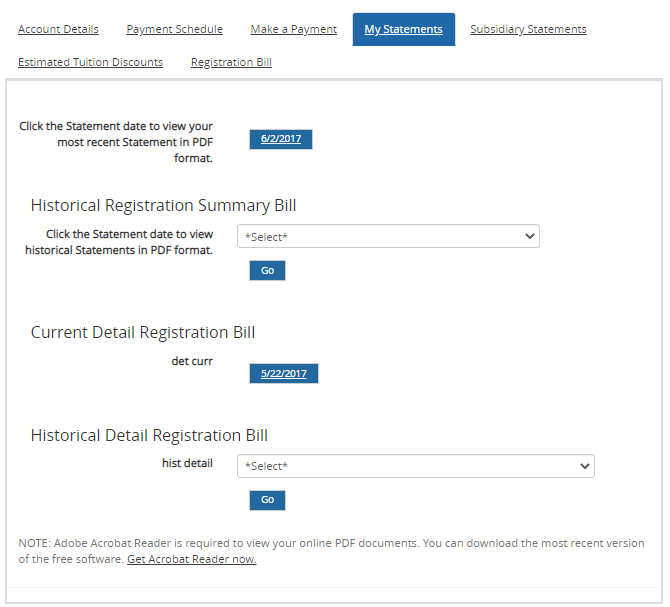Click the chevron arrow of the hist detail dropdown

(584, 466)
